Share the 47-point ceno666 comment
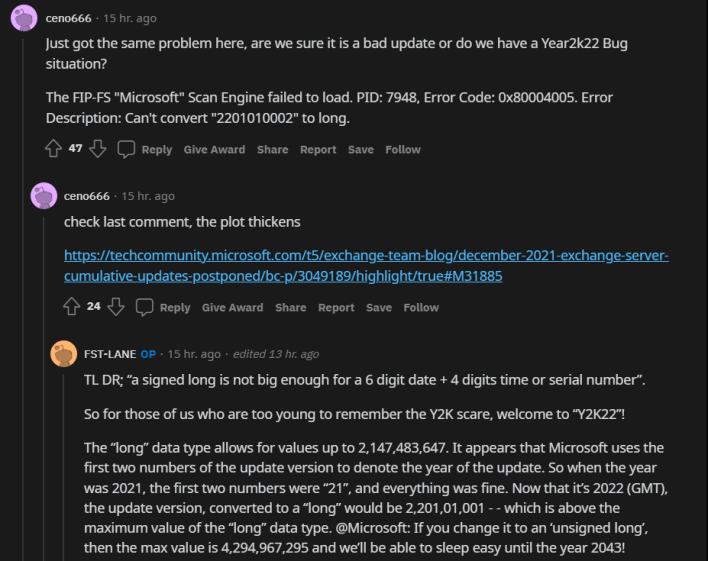This screenshot has height=561, width=708. [272, 150]
